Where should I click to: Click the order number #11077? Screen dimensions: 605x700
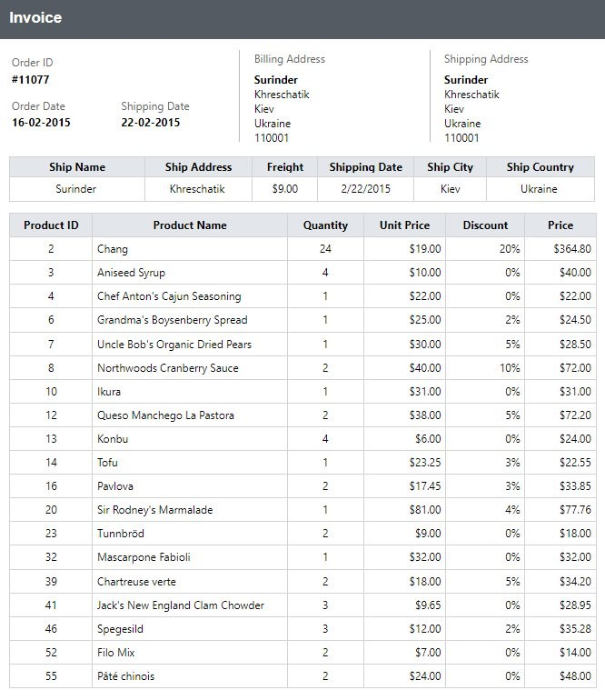coord(30,79)
